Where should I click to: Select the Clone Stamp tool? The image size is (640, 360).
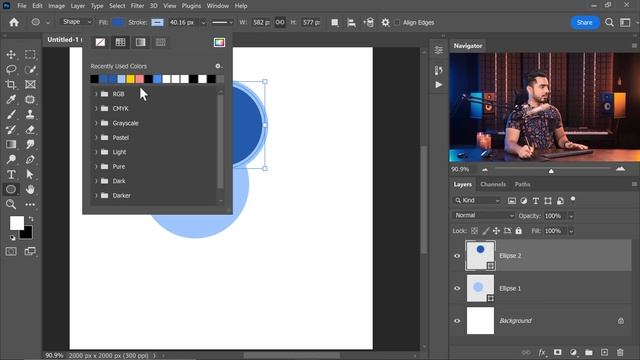[x=30, y=115]
